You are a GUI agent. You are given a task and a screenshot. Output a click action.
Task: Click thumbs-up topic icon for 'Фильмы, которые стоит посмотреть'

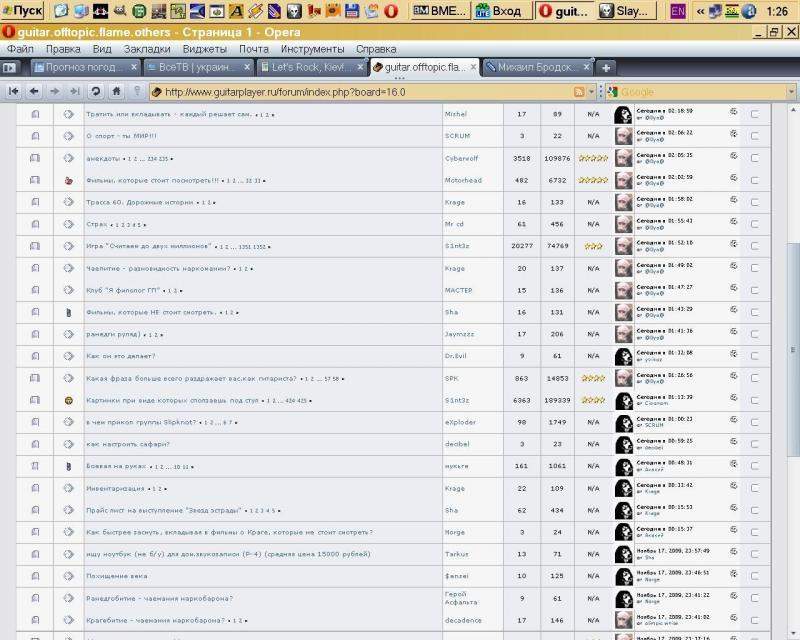click(x=69, y=180)
